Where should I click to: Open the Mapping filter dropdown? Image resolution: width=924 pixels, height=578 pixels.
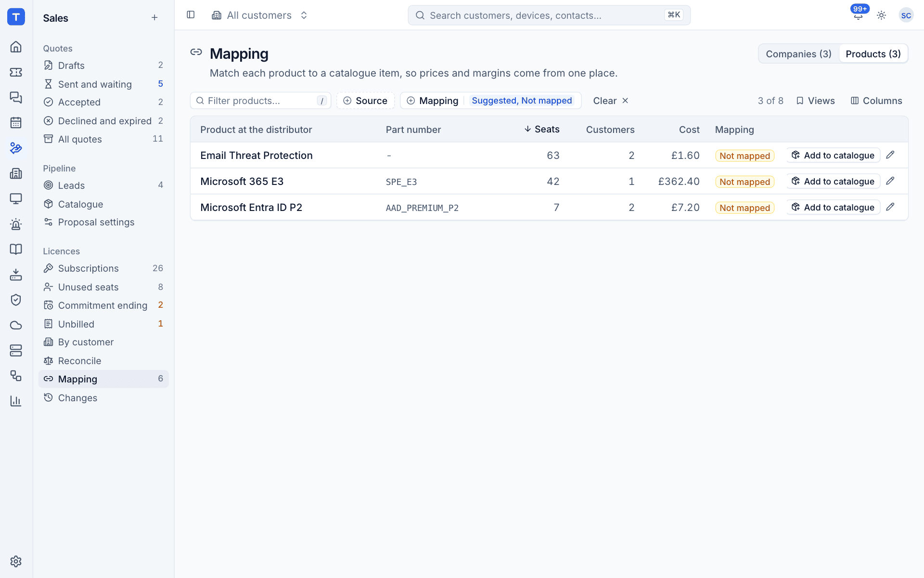coord(491,101)
